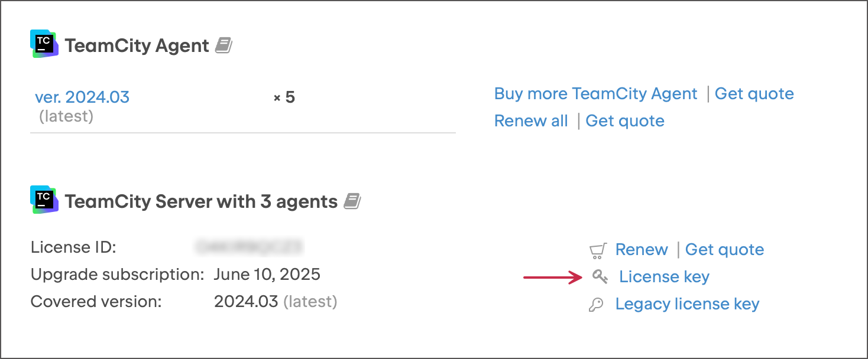Open the book icon beside TeamCity Server heading
The image size is (868, 359).
tap(352, 201)
